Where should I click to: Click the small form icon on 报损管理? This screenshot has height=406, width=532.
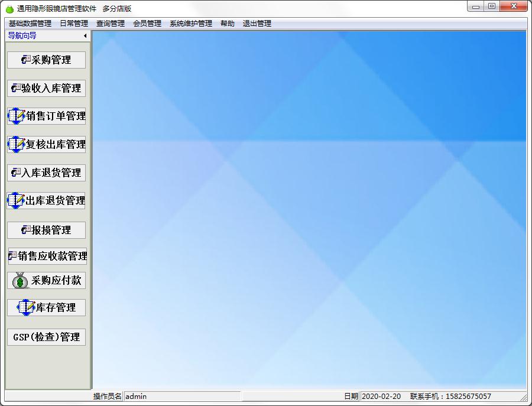(x=26, y=230)
